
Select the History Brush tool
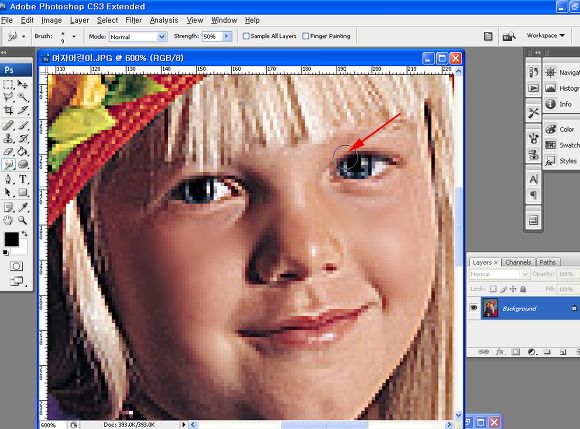pos(23,138)
